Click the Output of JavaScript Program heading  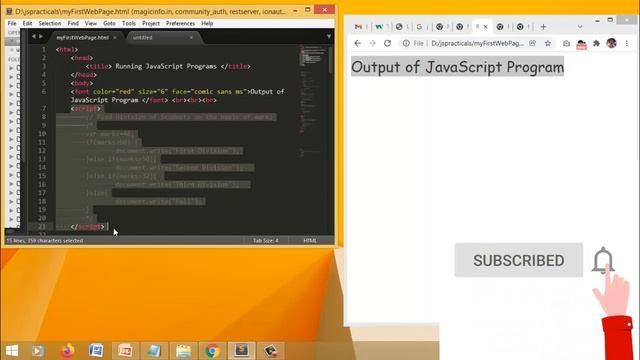458,67
